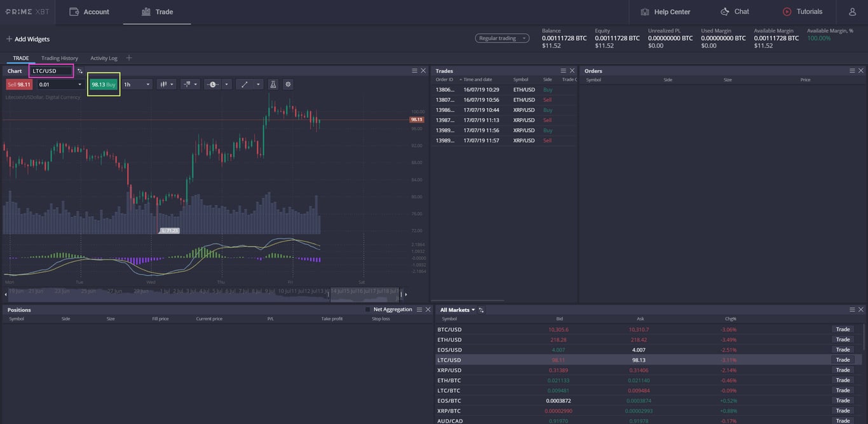Click the Buy button at 98.13
The height and width of the screenshot is (424, 868).
[104, 84]
